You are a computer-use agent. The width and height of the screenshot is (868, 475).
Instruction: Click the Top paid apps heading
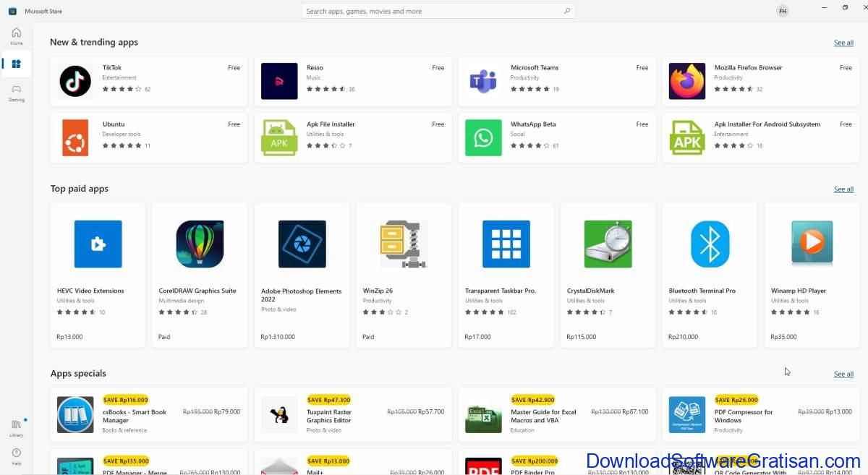[79, 189]
